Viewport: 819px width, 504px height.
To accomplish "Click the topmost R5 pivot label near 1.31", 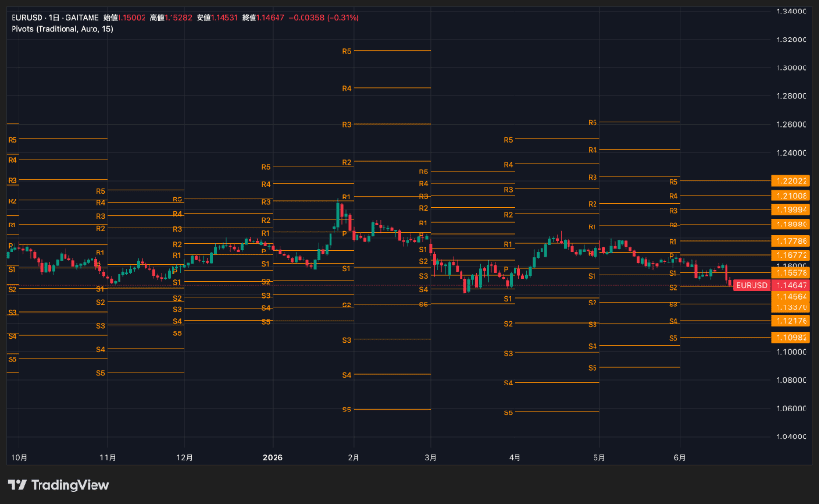I will tap(347, 51).
